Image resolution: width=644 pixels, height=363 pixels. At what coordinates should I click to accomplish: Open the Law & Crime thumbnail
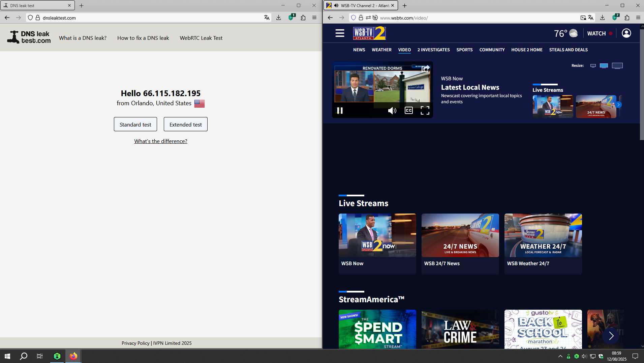[460, 329]
